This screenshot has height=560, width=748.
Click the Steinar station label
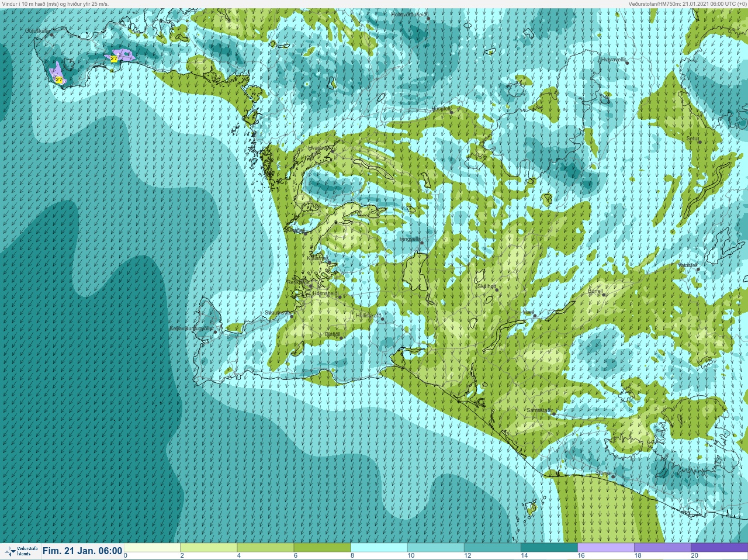(x=604, y=473)
